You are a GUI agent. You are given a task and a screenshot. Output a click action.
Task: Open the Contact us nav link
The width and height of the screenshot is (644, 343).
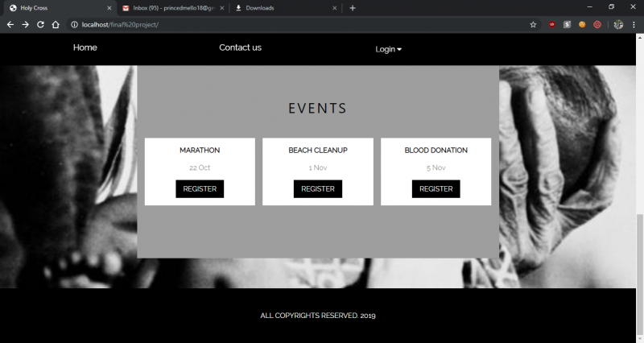tap(240, 48)
